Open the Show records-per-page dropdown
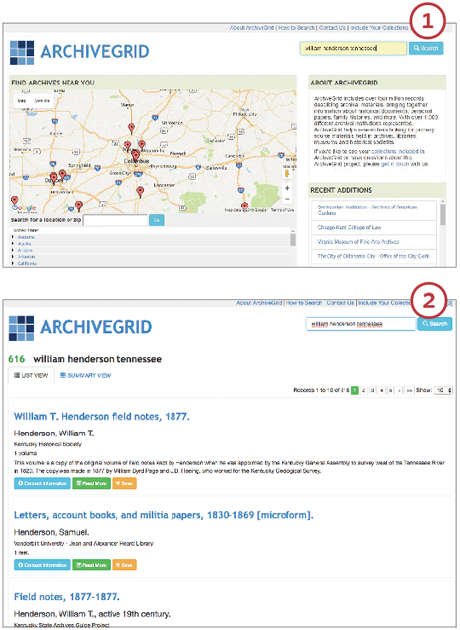460x630 pixels. point(443,390)
